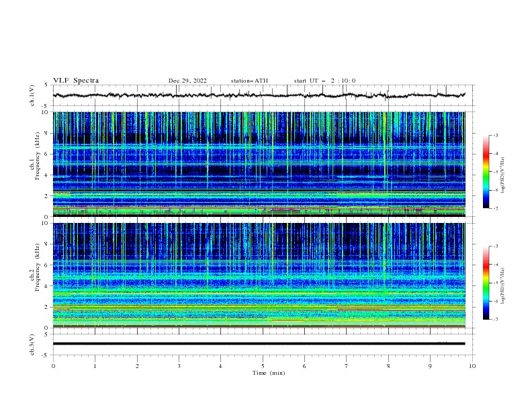Click the ch.1 voltage waveform trace
The height and width of the screenshot is (411, 532).
coord(259,95)
